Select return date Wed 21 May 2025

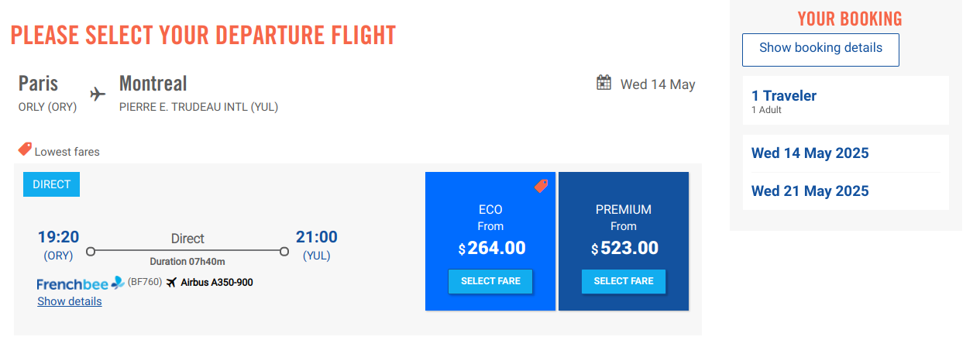coord(810,191)
